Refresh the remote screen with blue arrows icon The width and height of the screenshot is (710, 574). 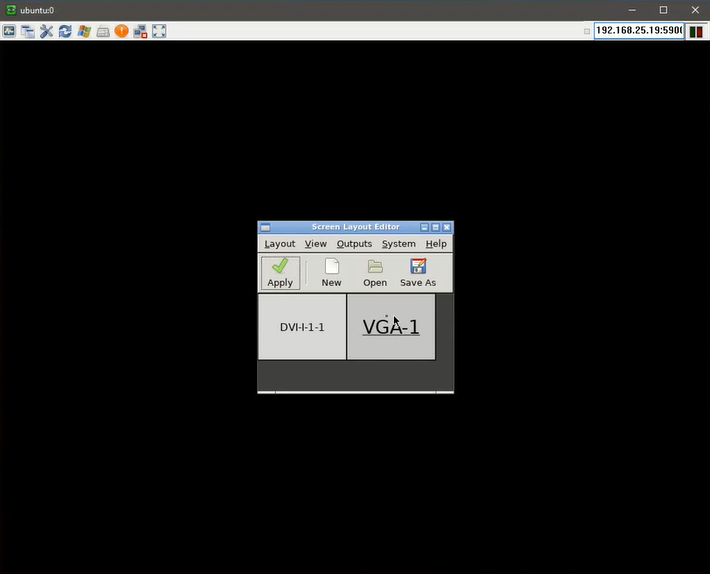tap(65, 31)
